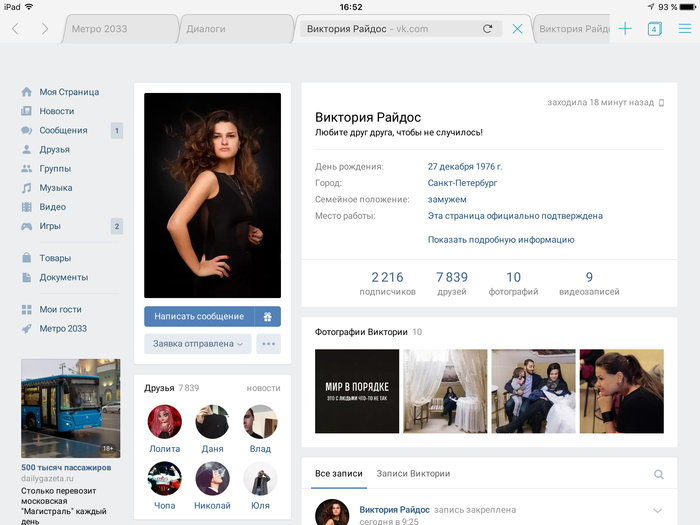Open the Safari tabs overview icon
This screenshot has height=525, width=700.
pos(654,29)
